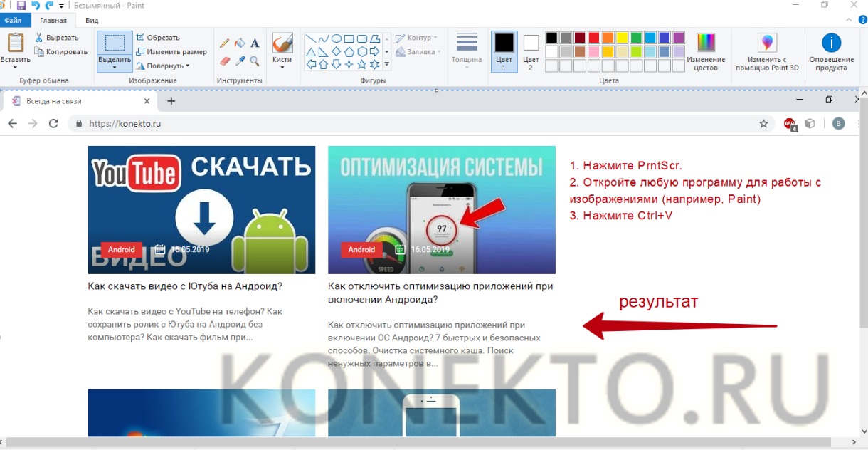This screenshot has width=868, height=450.
Task: Select the Fill with color bucket tool
Action: [x=240, y=43]
